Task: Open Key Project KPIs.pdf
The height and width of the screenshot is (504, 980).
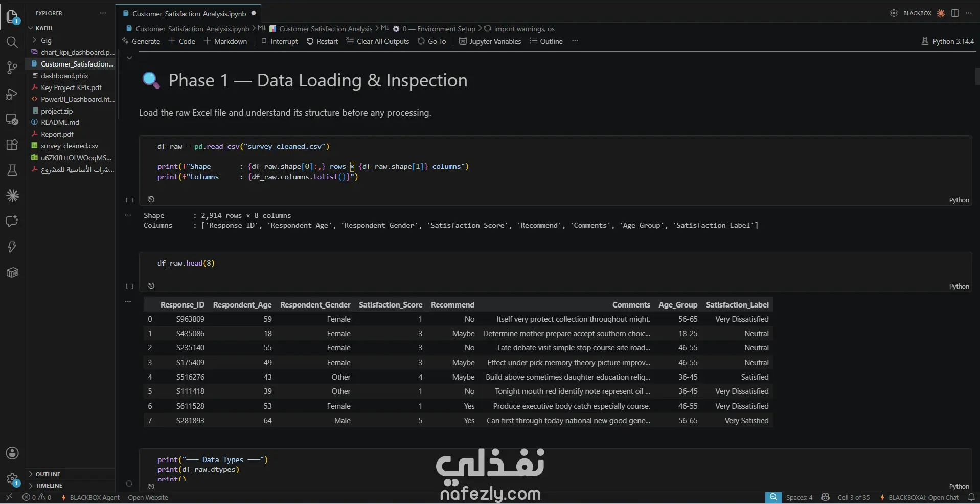Action: click(71, 87)
